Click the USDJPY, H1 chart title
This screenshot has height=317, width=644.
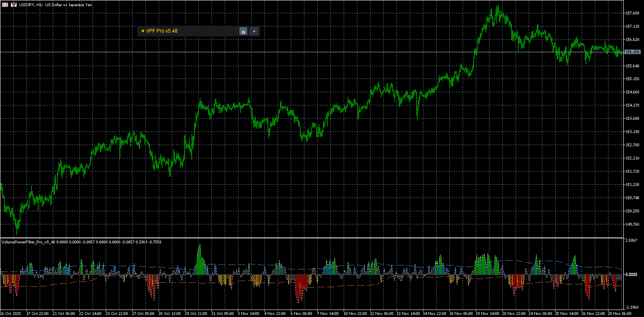point(56,5)
